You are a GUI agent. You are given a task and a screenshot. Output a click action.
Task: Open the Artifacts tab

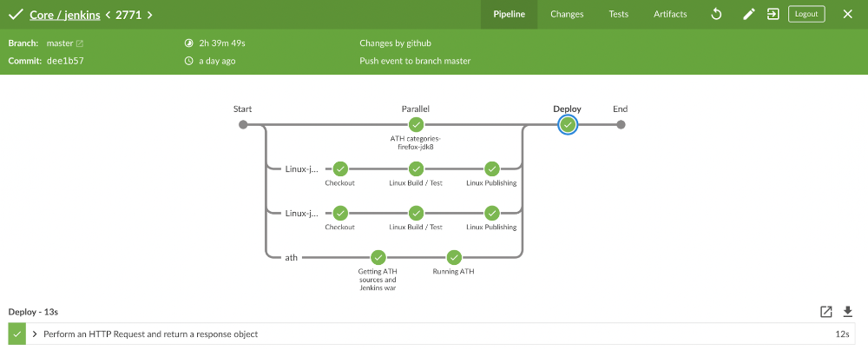[x=670, y=15]
